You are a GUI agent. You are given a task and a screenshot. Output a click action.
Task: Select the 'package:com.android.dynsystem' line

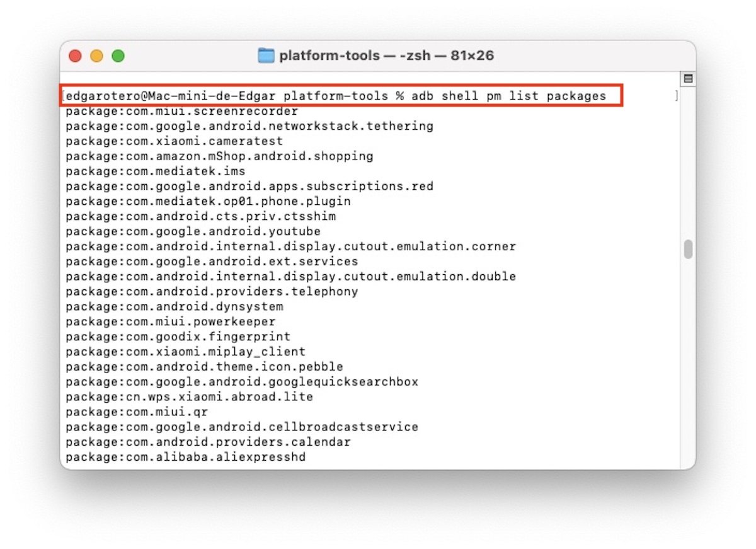tap(175, 307)
